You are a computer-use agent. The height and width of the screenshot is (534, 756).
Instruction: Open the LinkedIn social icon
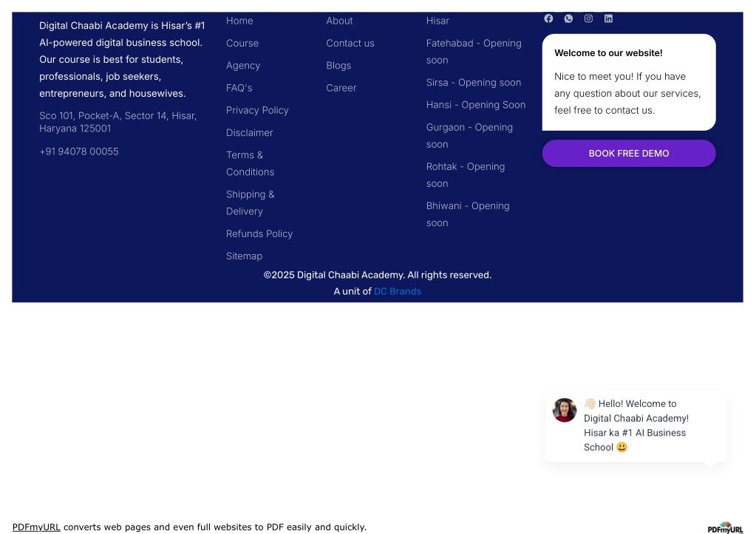tap(608, 18)
